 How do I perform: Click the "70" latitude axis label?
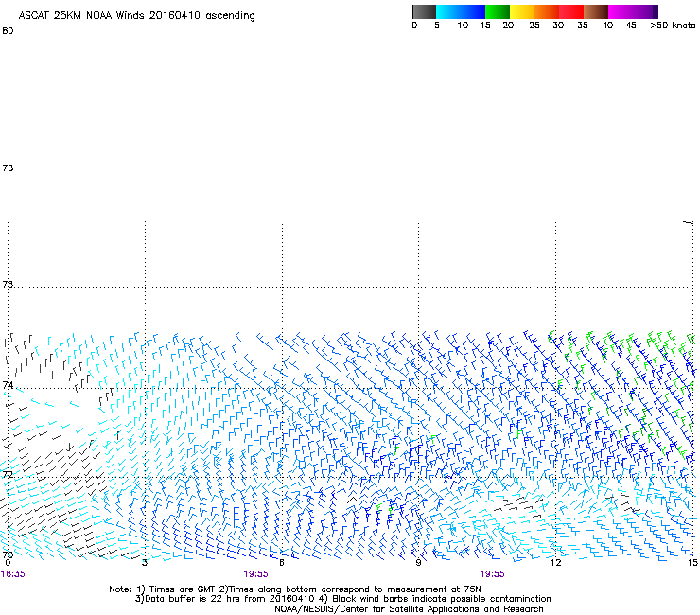coord(8,554)
